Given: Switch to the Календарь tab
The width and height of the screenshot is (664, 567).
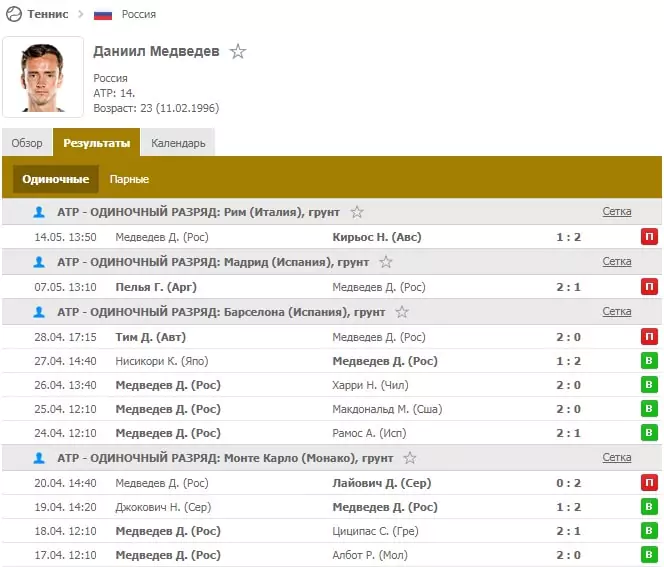Looking at the screenshot, I should 178,143.
